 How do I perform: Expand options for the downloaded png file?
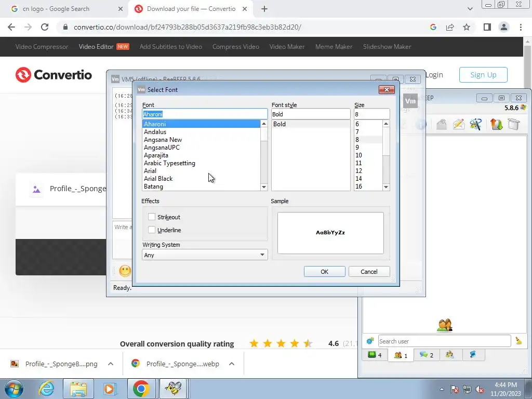(111, 364)
